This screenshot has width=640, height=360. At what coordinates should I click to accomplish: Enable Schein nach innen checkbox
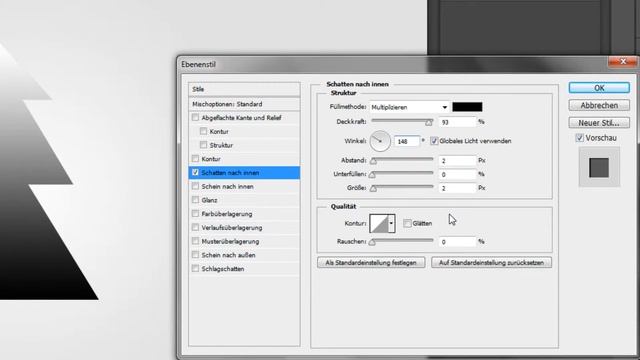(195, 186)
